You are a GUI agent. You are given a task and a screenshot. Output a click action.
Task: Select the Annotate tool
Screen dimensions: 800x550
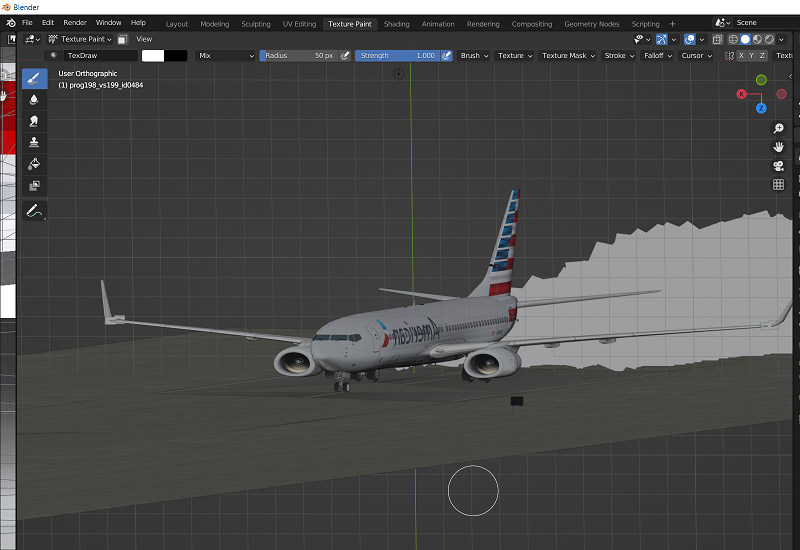point(34,211)
